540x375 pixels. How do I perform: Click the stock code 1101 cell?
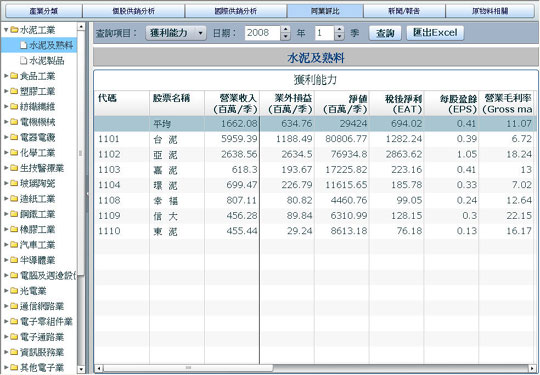click(x=109, y=139)
